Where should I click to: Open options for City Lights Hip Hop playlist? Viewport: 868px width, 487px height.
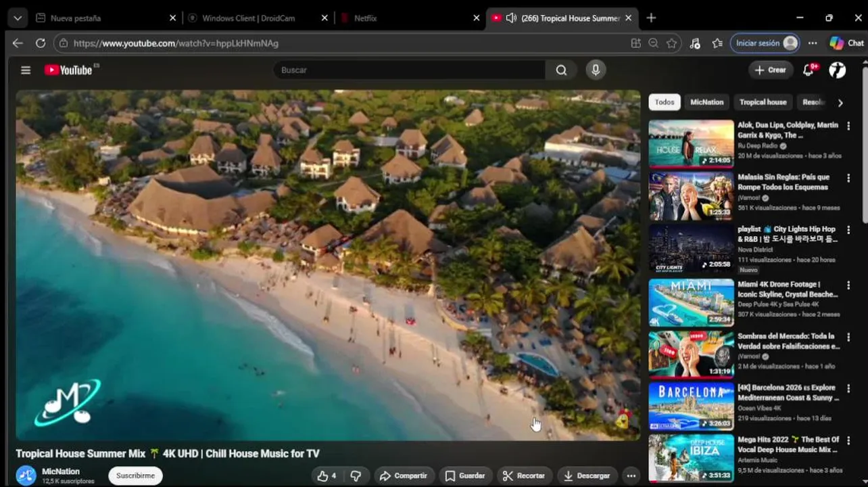click(848, 230)
